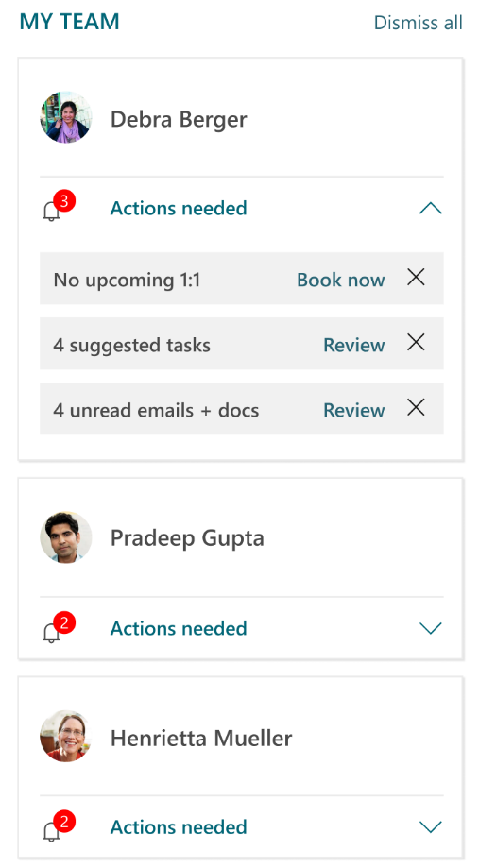Open Pradeep Gupta's profile photo
The width and height of the screenshot is (479, 868).
point(66,537)
